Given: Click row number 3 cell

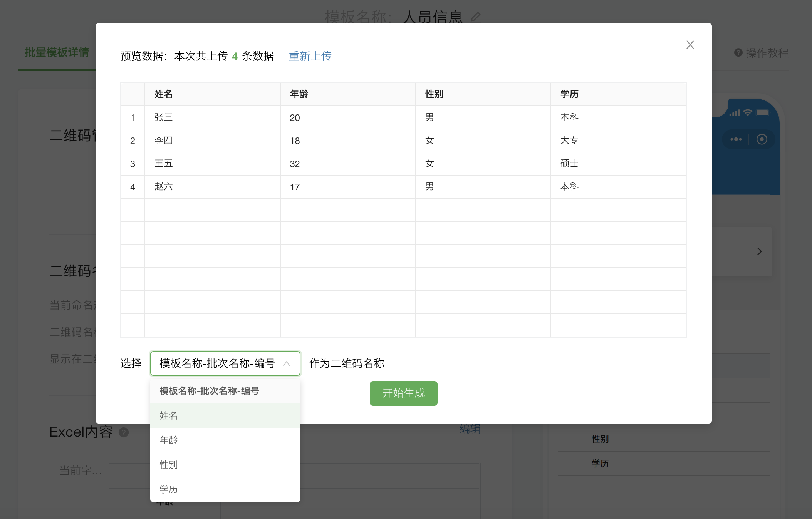Looking at the screenshot, I should click(x=133, y=164).
